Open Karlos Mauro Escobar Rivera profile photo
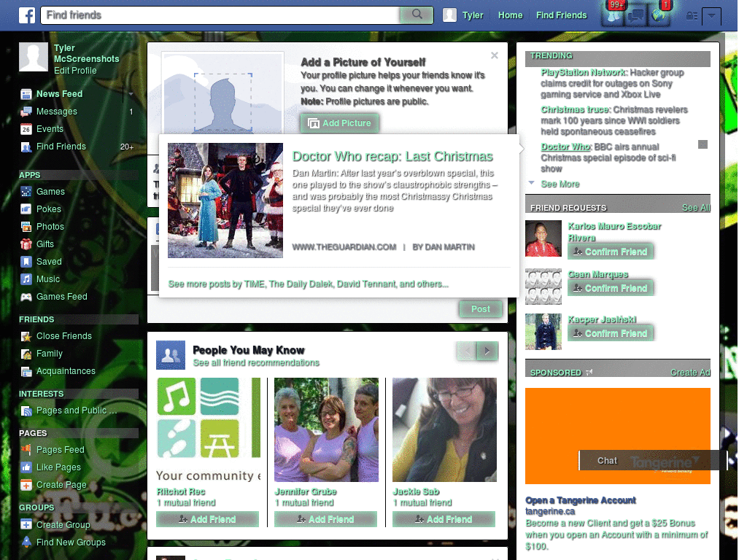This screenshot has width=747, height=560. [x=543, y=238]
